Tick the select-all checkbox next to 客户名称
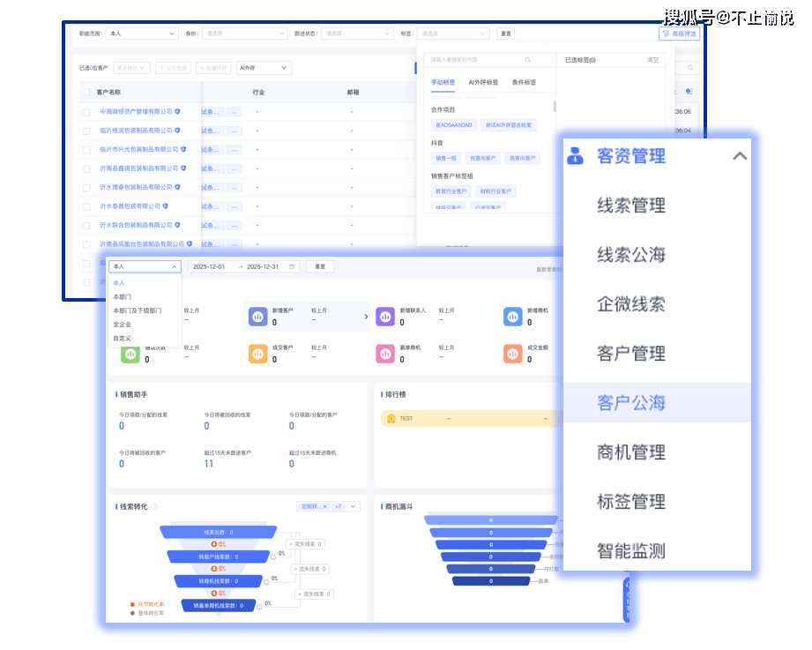Screen dimensions: 812x650 [86, 92]
